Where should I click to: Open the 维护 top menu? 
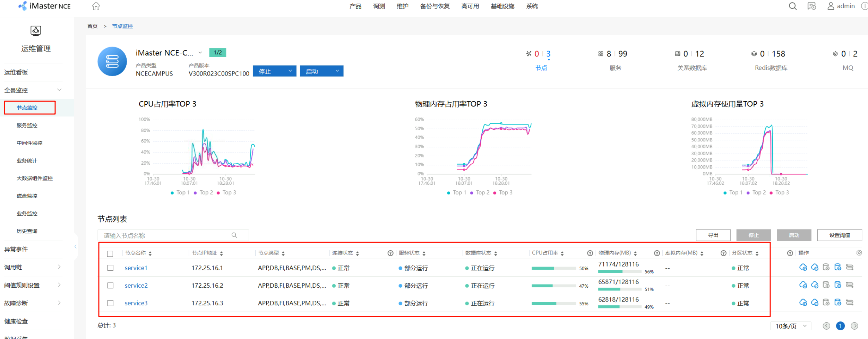point(402,6)
